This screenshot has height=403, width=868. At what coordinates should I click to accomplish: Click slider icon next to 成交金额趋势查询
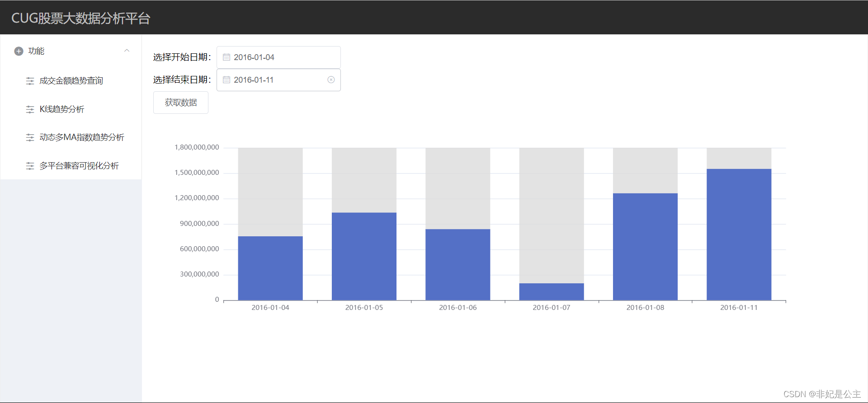pyautogui.click(x=30, y=81)
